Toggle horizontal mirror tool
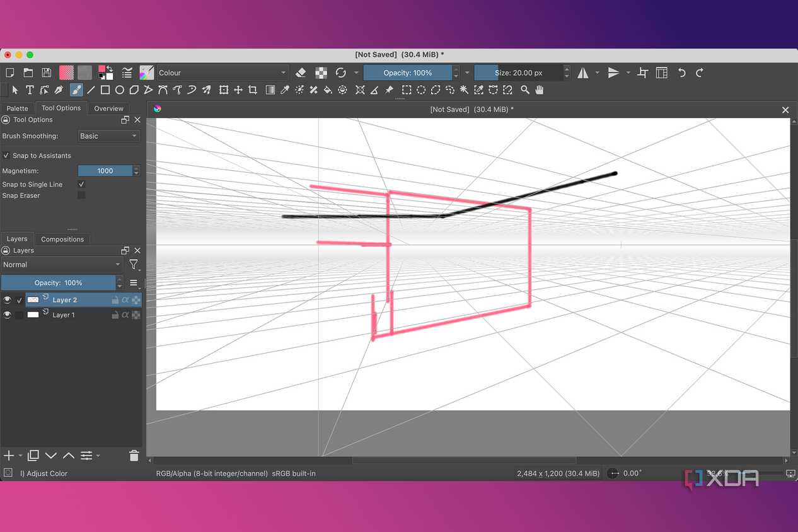Screen dimensions: 798x532 [583, 73]
